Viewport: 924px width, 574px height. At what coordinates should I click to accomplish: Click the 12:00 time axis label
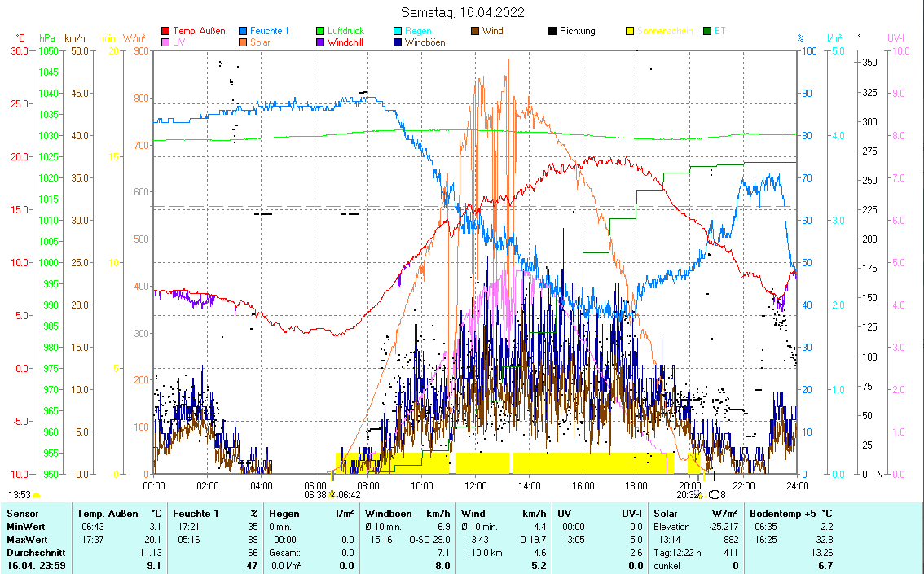476,486
